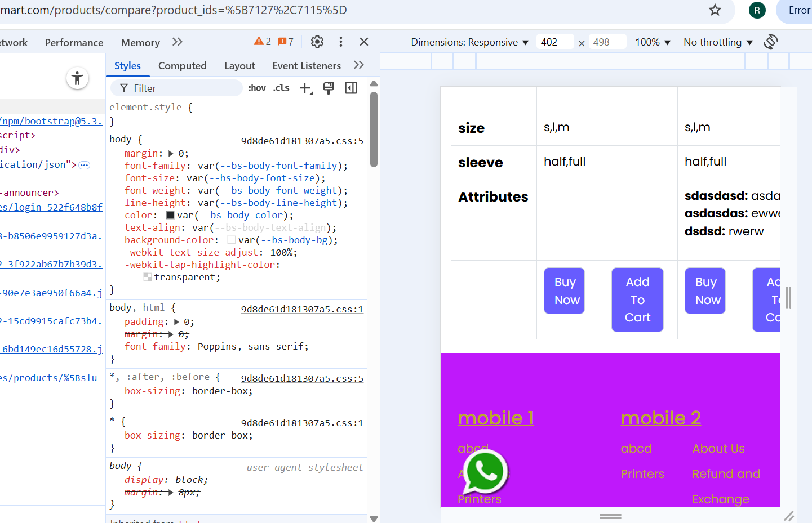Click the warnings count showing 2
812x523 pixels.
coord(263,42)
